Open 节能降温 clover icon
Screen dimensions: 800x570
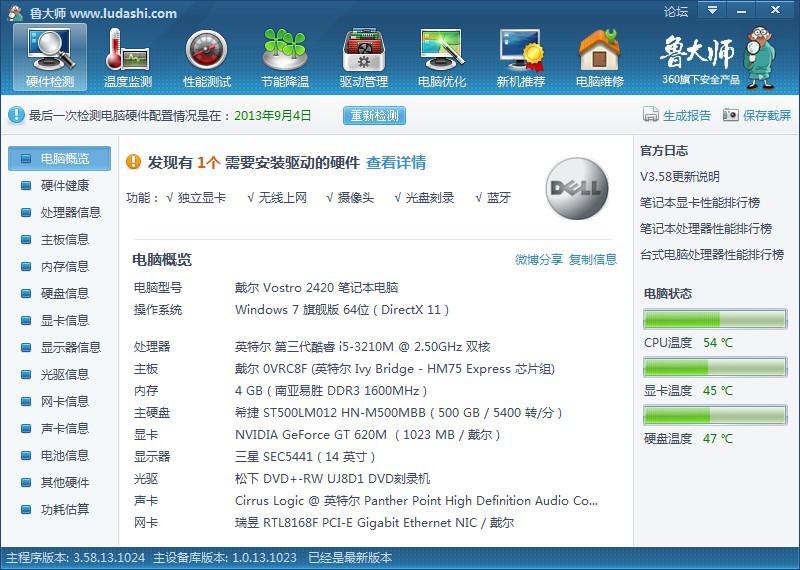(x=285, y=57)
